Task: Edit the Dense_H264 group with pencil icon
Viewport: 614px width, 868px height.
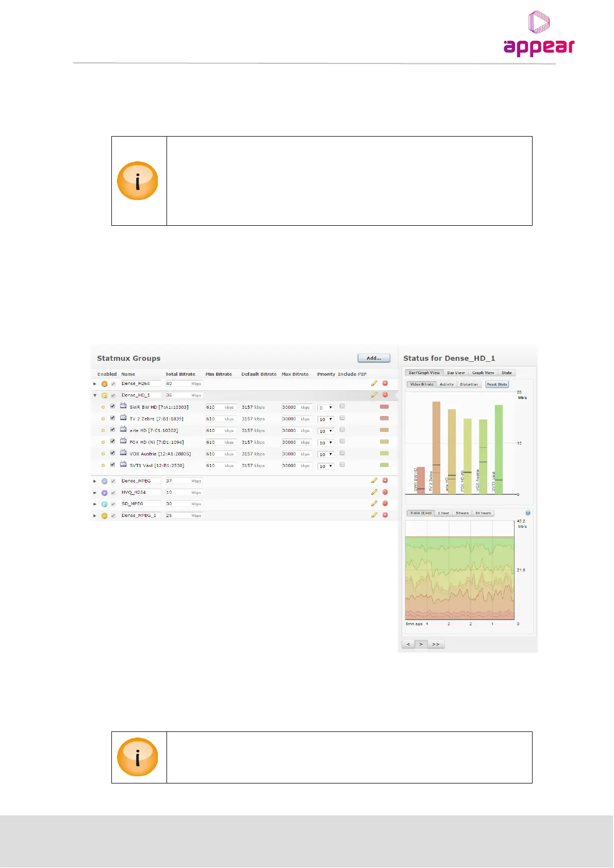Action: tap(374, 383)
